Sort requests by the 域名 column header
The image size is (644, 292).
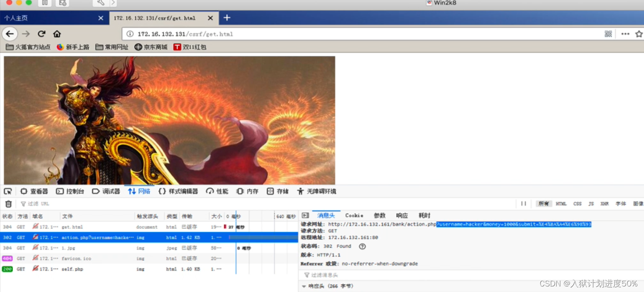pos(45,216)
